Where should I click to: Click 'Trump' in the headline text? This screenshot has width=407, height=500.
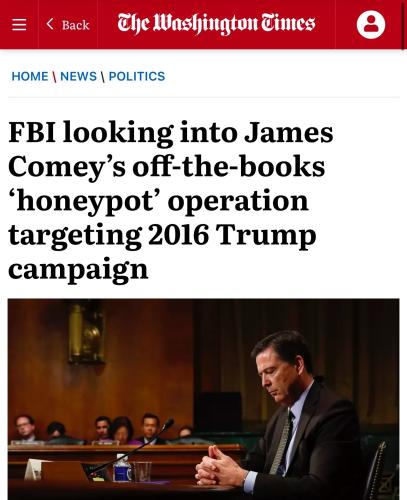[x=266, y=236]
